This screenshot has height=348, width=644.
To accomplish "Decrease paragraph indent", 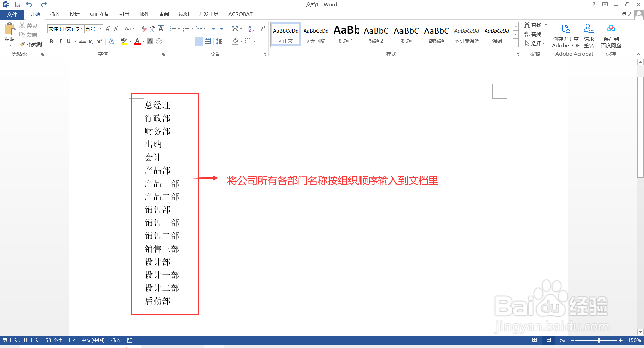I will [215, 29].
